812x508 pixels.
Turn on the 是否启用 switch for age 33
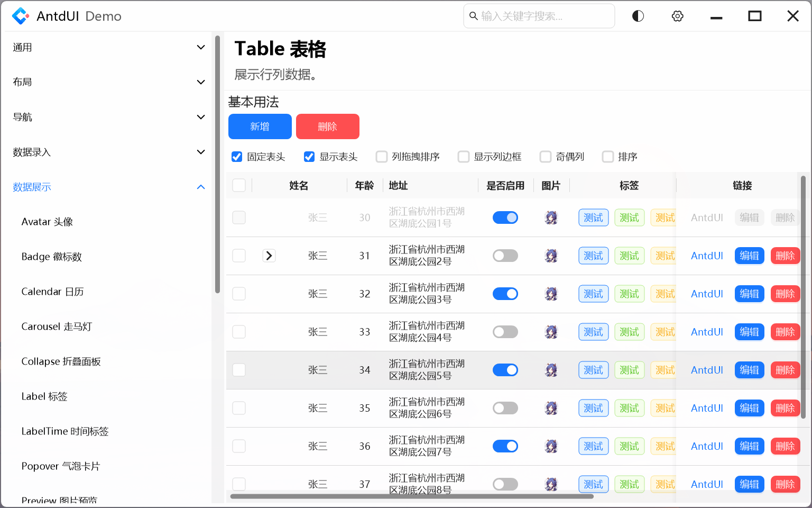505,332
